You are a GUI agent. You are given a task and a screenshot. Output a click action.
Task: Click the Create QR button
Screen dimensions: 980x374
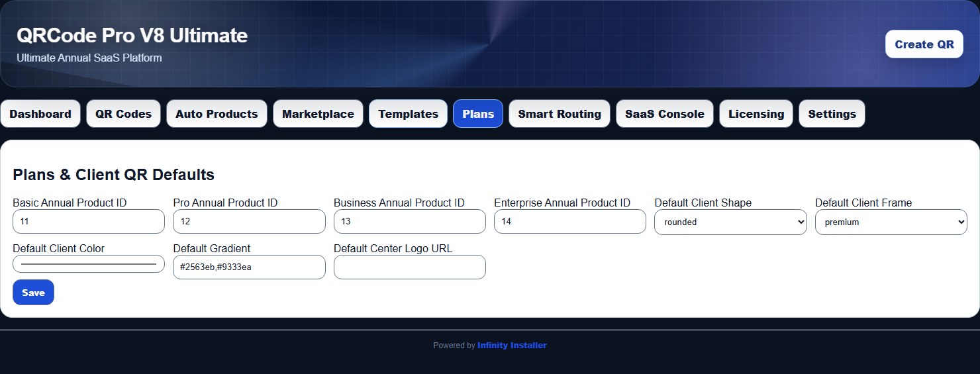[x=924, y=44]
